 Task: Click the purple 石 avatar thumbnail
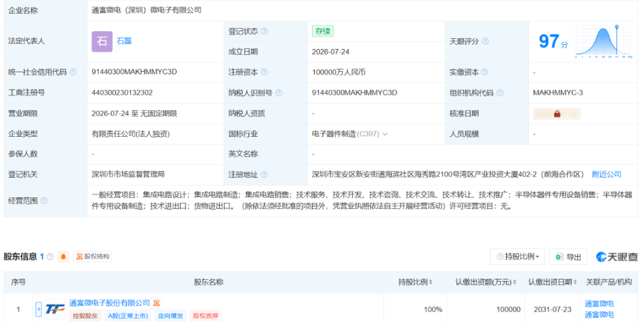tap(102, 42)
